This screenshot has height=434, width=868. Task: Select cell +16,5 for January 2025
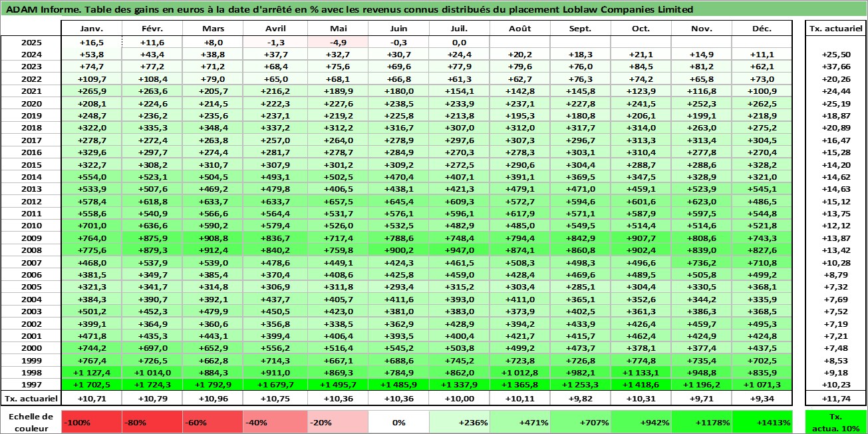pos(91,41)
